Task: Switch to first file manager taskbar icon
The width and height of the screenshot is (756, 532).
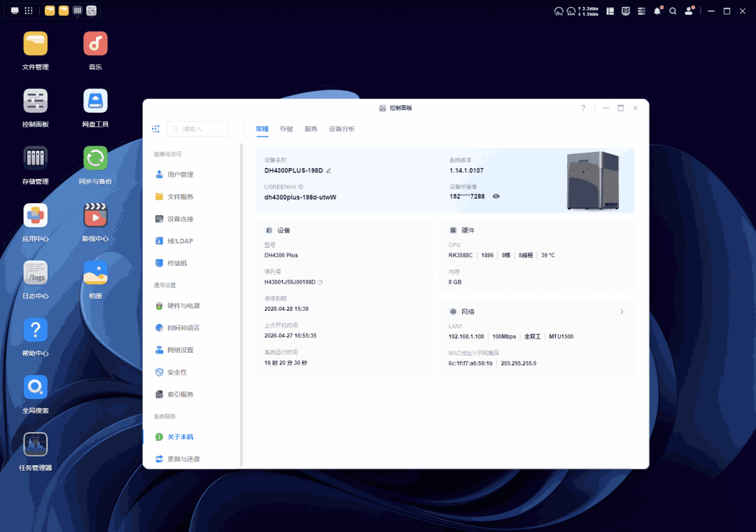Action: 50,10
